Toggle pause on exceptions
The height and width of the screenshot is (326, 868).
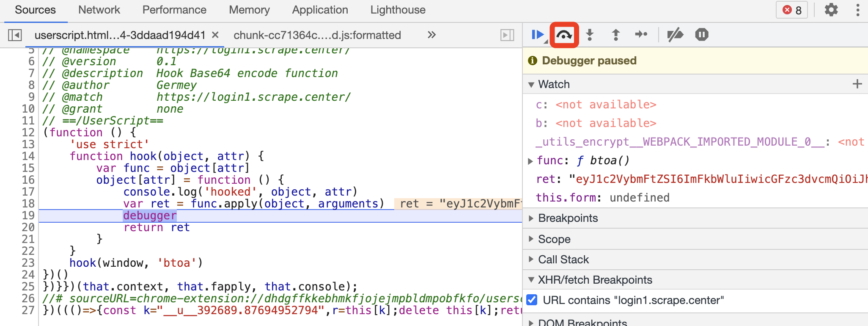(702, 35)
